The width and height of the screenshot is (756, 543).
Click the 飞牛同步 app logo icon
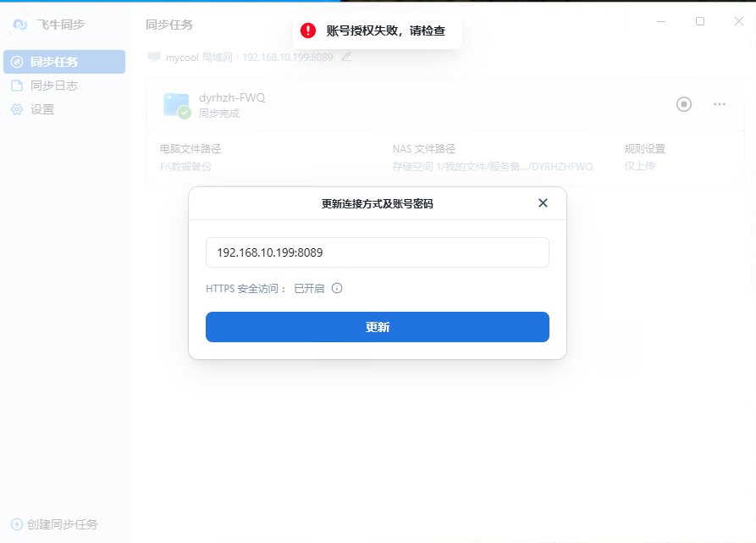click(x=20, y=24)
